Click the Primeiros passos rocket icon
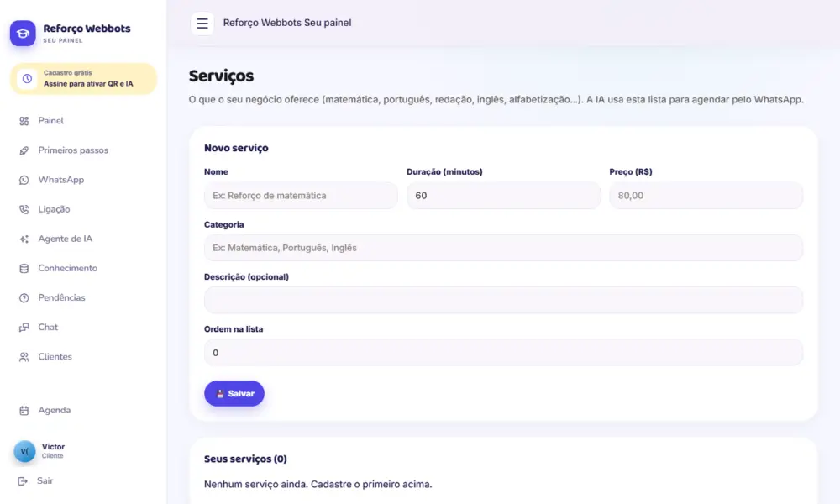840x504 pixels. point(24,150)
